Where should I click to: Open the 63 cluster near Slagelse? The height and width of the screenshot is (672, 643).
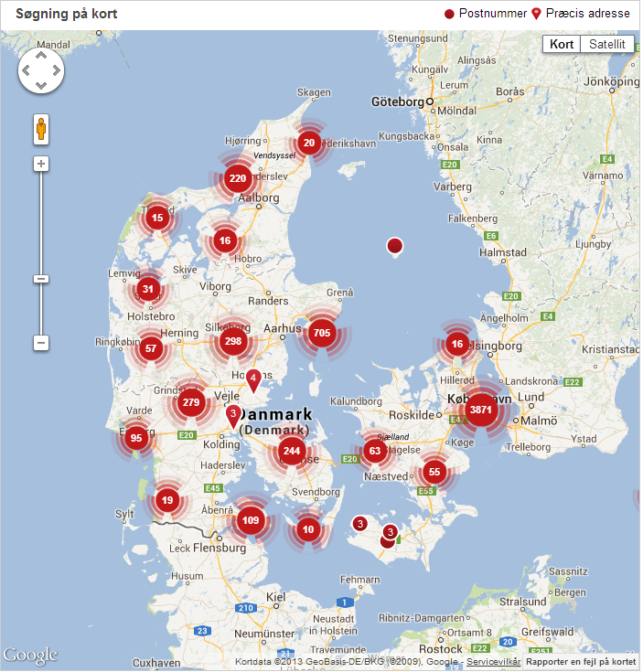(375, 451)
